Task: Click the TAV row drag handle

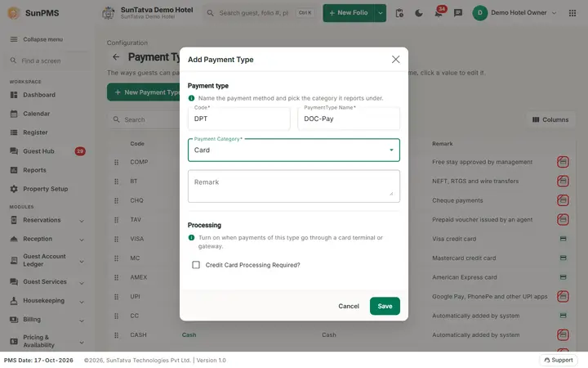Action: point(116,220)
